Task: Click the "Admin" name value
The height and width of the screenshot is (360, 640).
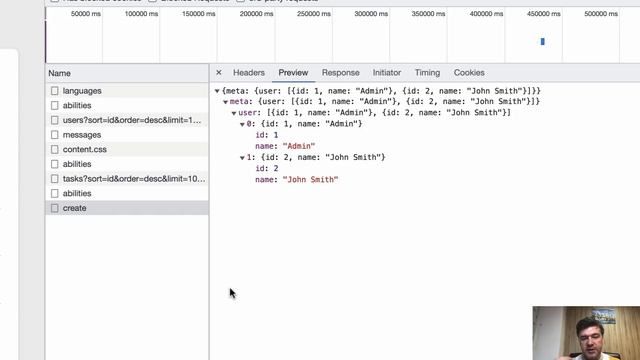Action: point(299,146)
